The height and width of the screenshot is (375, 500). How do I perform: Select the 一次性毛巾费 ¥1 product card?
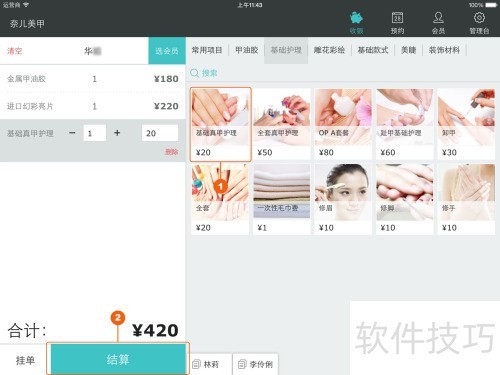point(282,199)
